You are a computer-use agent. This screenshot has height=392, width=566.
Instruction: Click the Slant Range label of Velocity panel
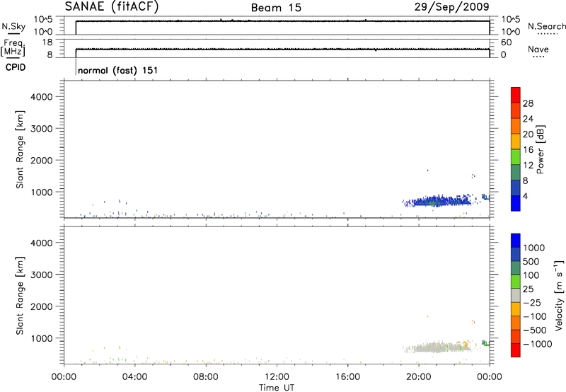point(20,296)
